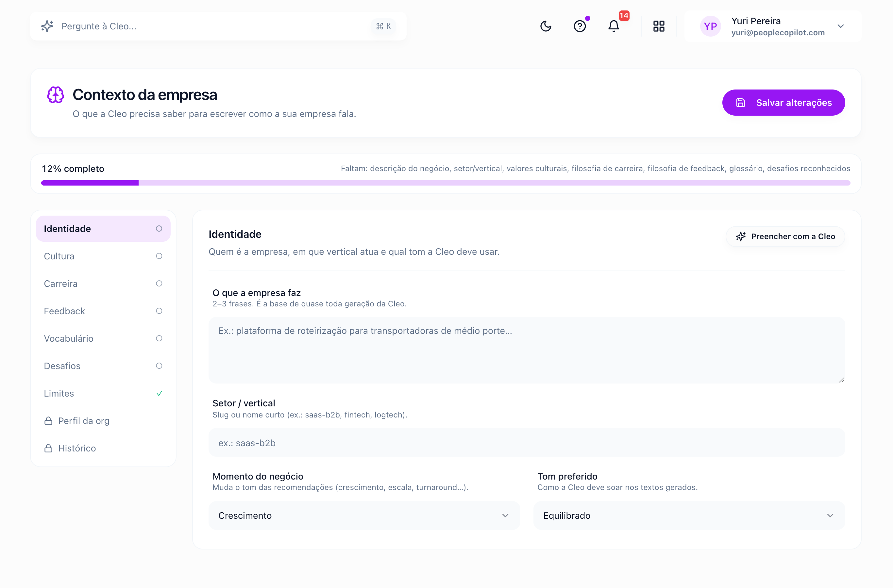This screenshot has height=588, width=893.
Task: Go to the Vocabulário section
Action: tap(103, 338)
